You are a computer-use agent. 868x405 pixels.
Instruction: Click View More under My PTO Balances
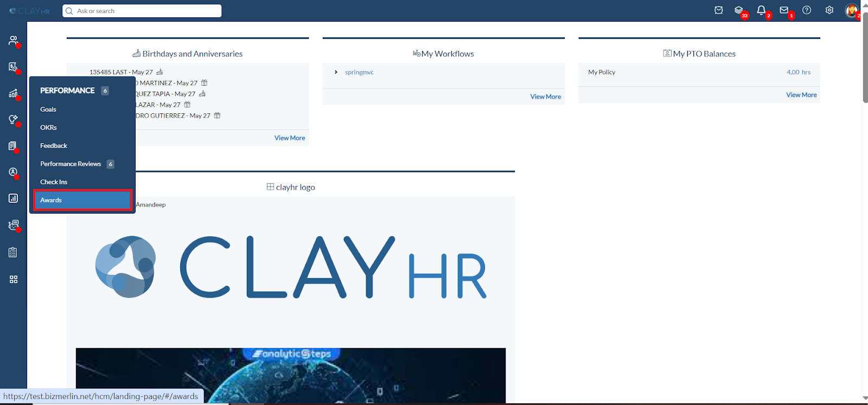(801, 95)
